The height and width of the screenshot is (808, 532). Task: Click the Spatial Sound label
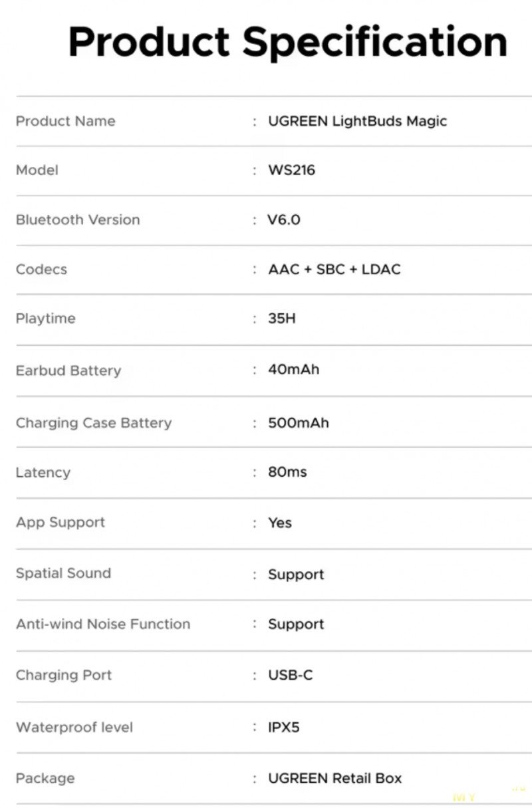click(63, 573)
